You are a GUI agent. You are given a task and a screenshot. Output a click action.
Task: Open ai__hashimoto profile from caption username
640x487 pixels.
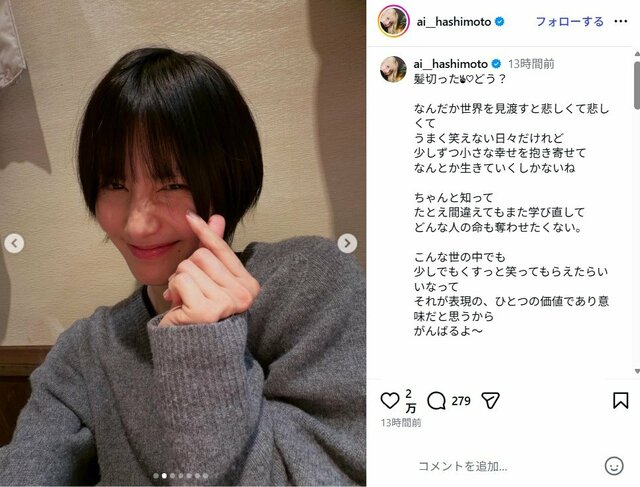pos(451,64)
